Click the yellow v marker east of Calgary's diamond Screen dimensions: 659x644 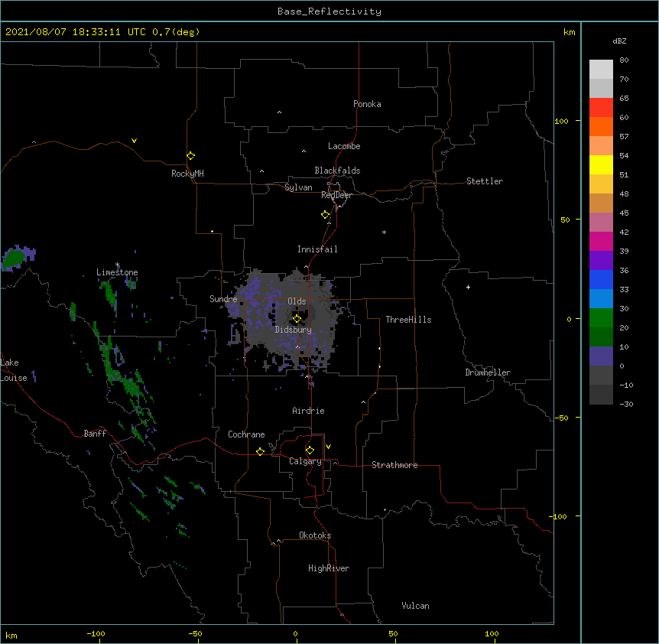click(x=328, y=447)
